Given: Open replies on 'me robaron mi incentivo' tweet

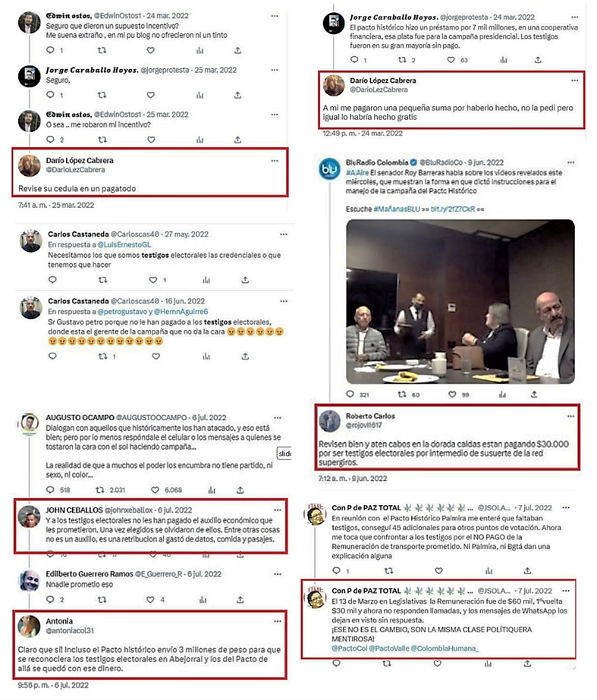Looking at the screenshot, I should point(51,140).
